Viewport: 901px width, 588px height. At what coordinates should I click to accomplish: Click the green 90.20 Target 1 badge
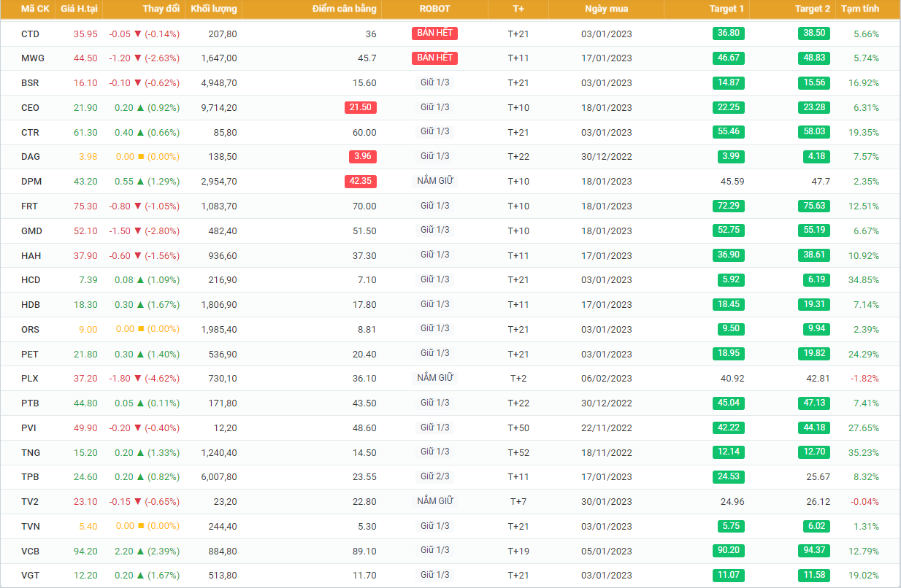[729, 550]
